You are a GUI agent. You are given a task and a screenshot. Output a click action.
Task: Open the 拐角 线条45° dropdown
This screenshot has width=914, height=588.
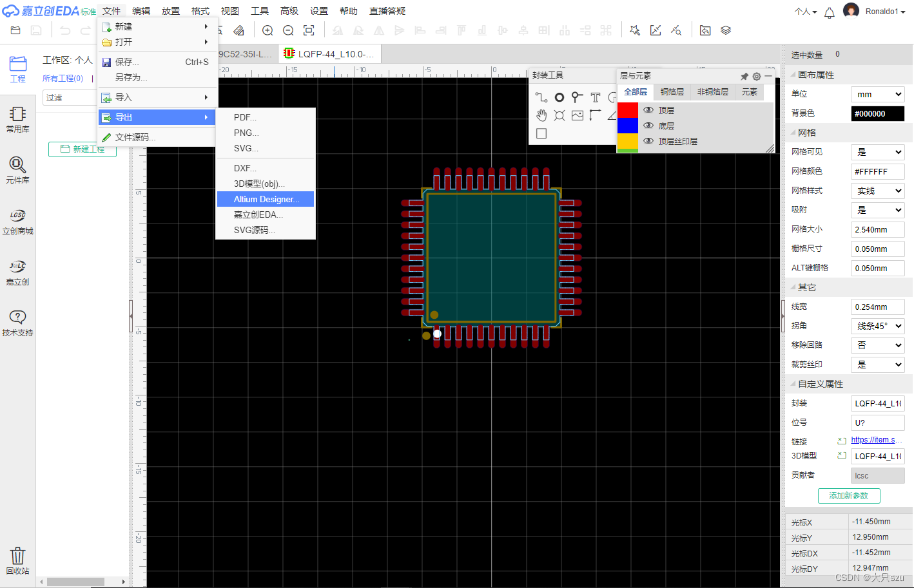[878, 326]
